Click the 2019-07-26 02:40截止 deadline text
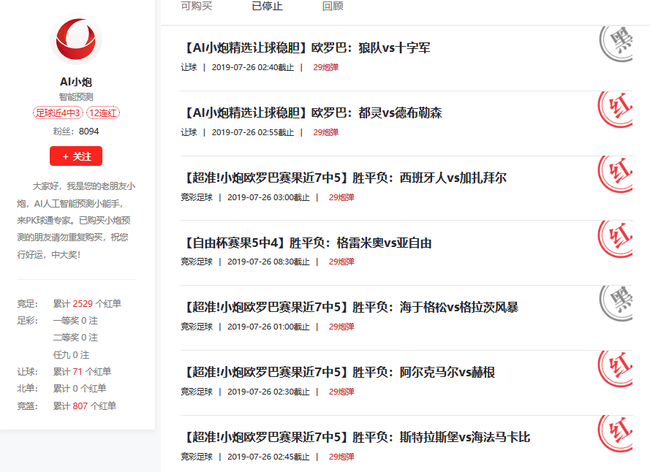The width and height of the screenshot is (650, 472). click(x=253, y=67)
